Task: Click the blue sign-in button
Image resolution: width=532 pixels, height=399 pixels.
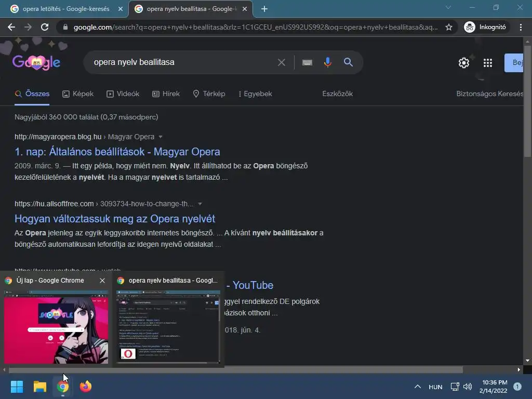Action: tap(514, 63)
